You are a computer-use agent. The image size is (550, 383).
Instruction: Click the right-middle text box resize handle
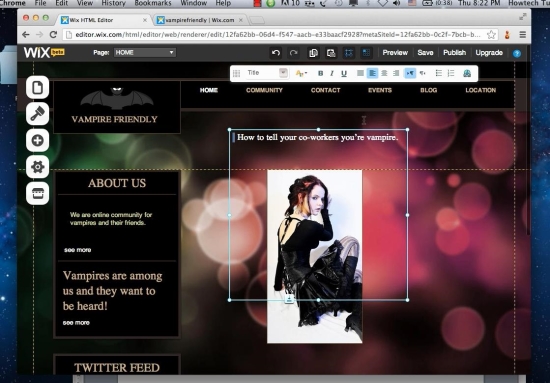tap(407, 215)
